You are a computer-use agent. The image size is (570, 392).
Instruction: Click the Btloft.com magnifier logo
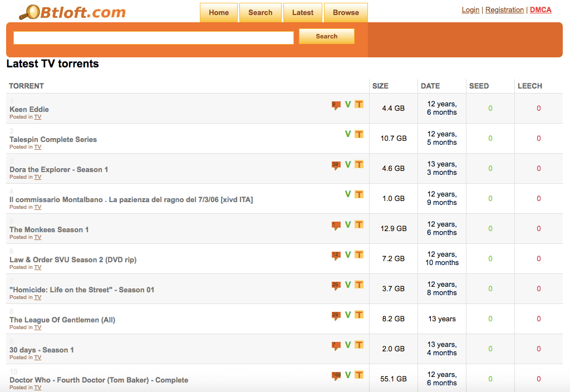(72, 12)
